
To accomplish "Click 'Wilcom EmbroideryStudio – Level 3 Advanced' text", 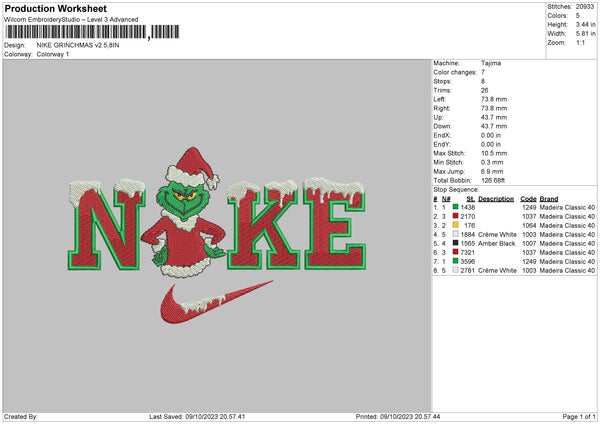I will click(71, 20).
